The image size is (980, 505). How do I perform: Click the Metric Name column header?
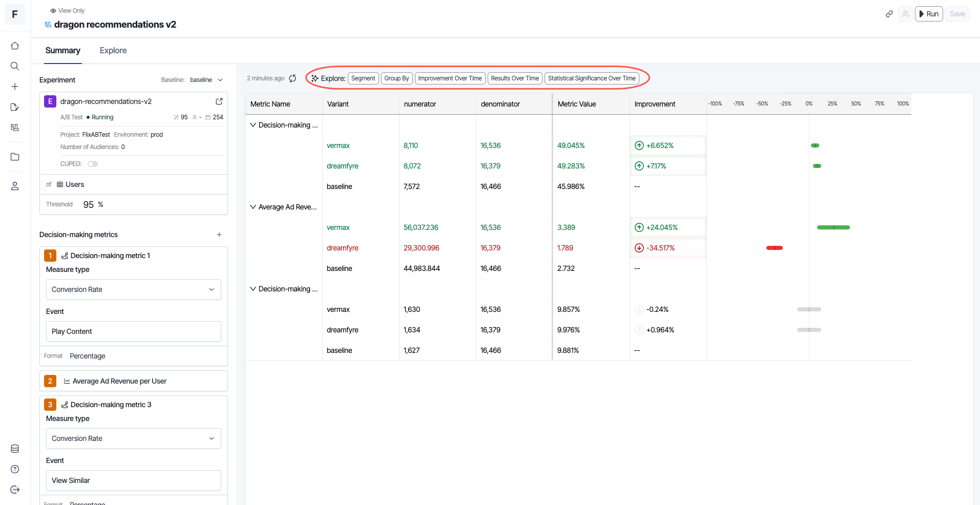(x=284, y=104)
